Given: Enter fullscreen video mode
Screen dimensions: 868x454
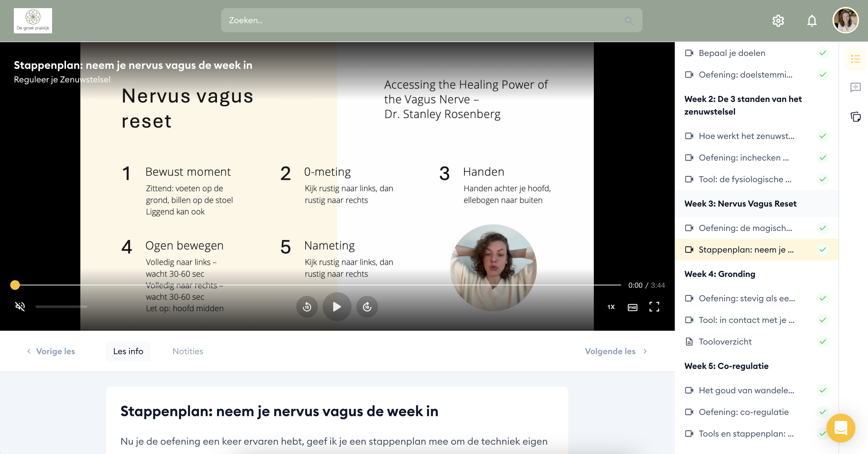Looking at the screenshot, I should pyautogui.click(x=654, y=307).
